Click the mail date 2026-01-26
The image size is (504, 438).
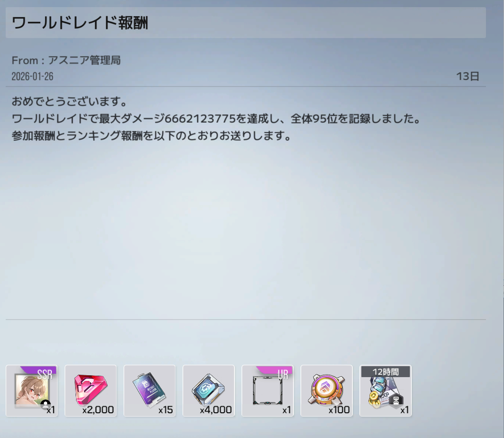click(32, 77)
